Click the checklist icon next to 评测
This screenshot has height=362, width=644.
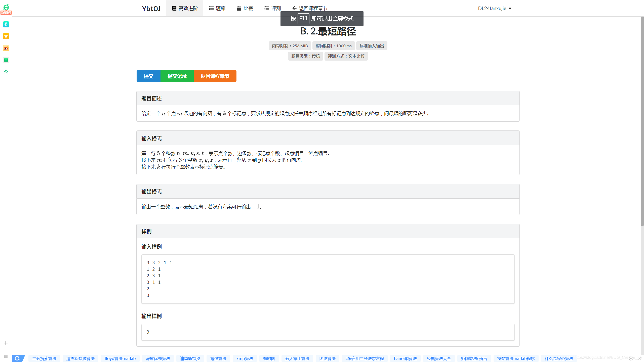[x=266, y=8]
